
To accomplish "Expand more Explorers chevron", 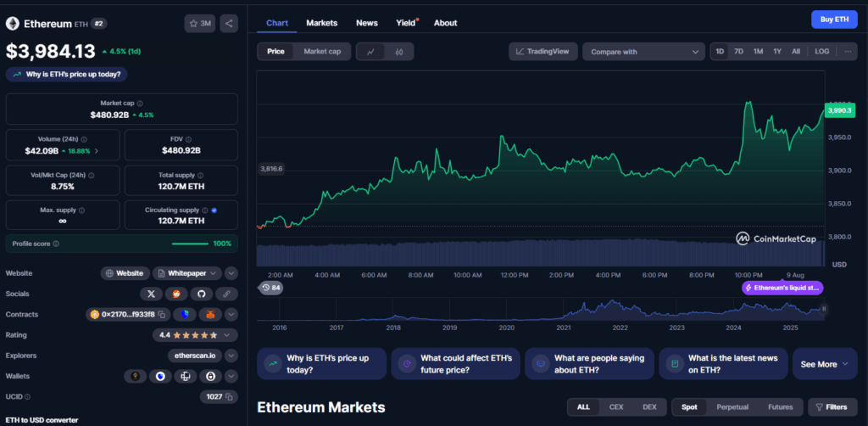I will (231, 356).
